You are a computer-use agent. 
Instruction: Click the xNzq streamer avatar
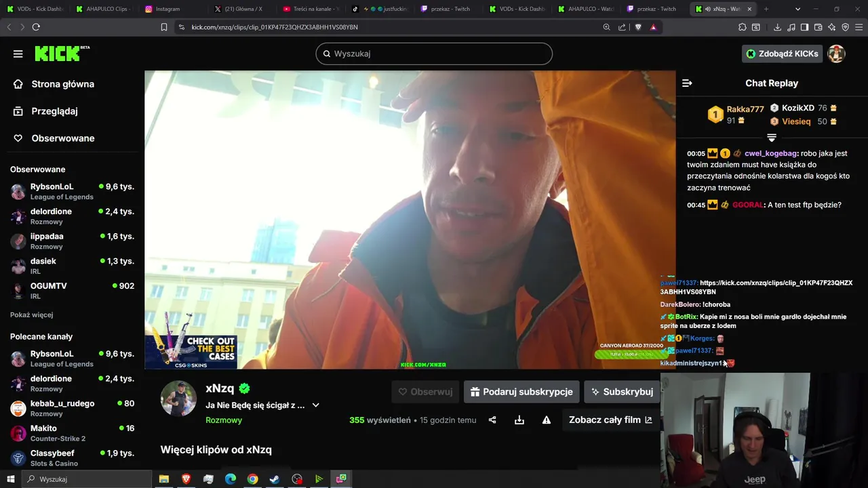(178, 398)
